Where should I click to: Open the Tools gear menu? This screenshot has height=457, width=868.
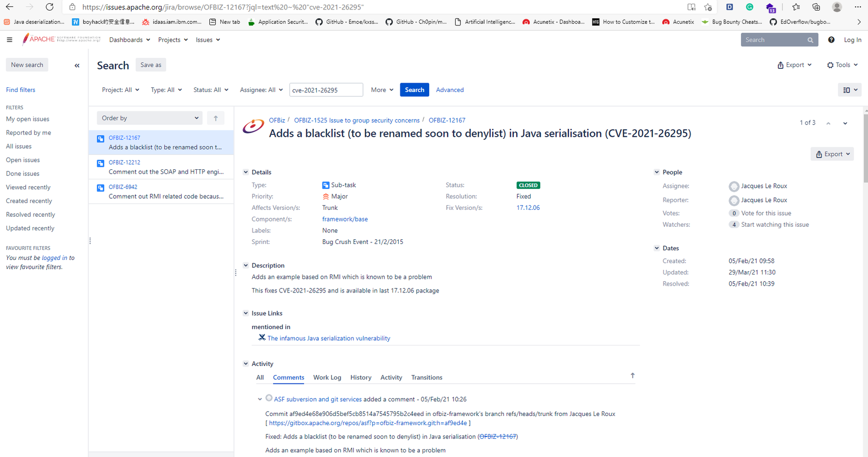point(842,65)
